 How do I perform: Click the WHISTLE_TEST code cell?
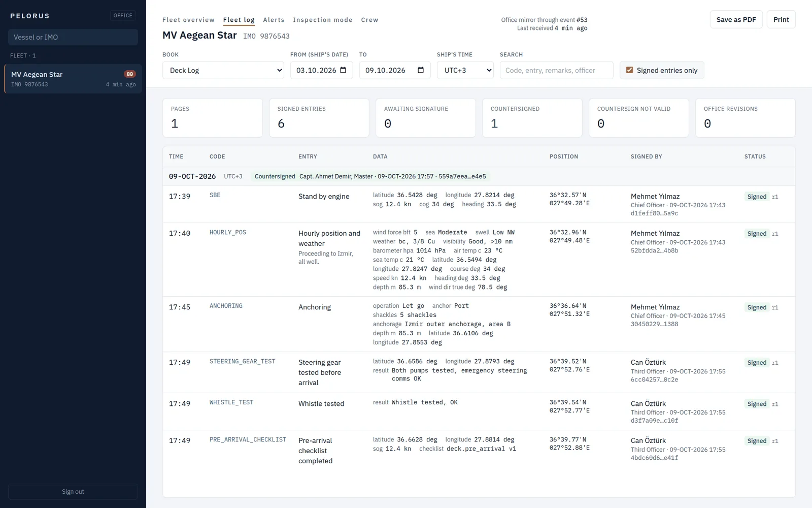(231, 402)
